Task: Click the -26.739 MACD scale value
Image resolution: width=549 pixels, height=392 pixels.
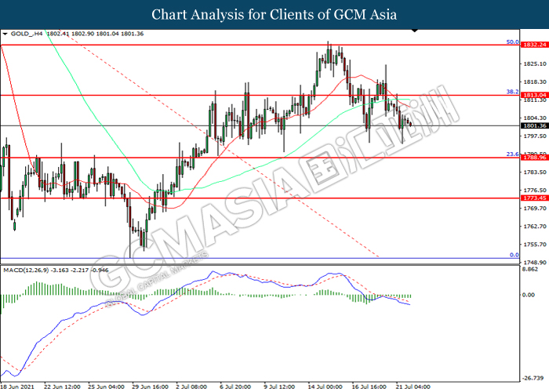Action: 533,379
